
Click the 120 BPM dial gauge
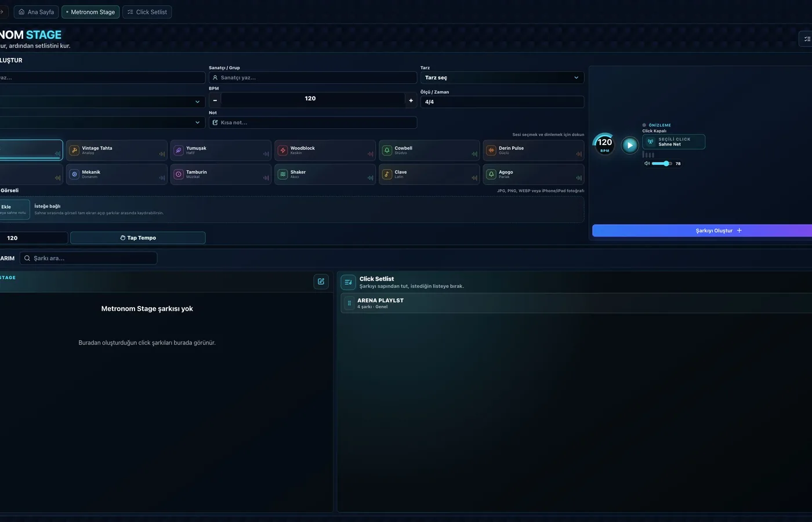(x=605, y=144)
